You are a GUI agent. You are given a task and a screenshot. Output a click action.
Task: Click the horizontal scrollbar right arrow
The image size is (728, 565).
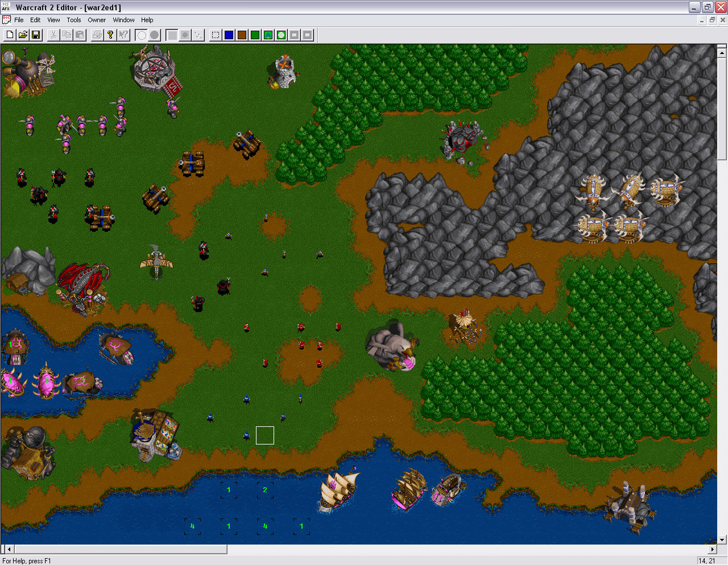(x=713, y=549)
